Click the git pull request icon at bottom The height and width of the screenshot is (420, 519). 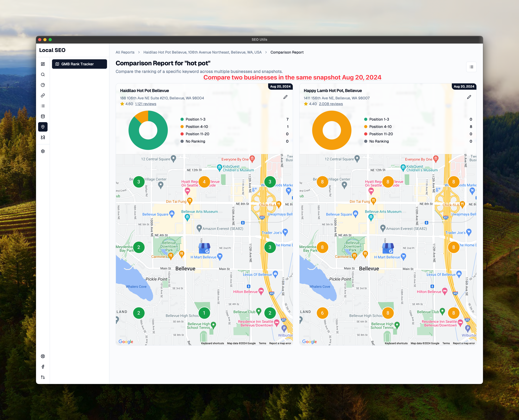pyautogui.click(x=43, y=377)
